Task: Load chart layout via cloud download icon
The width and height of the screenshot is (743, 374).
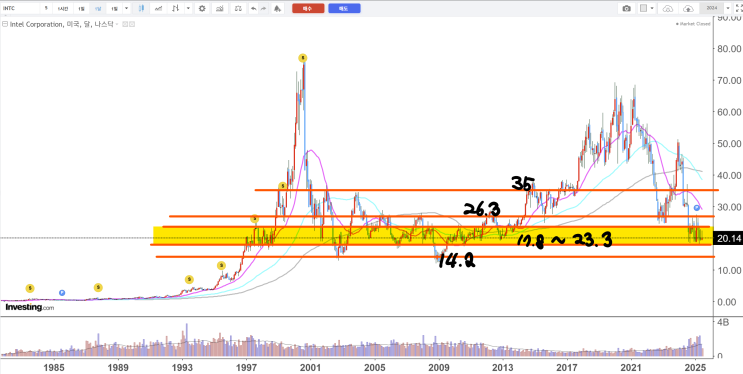Action: [668, 9]
